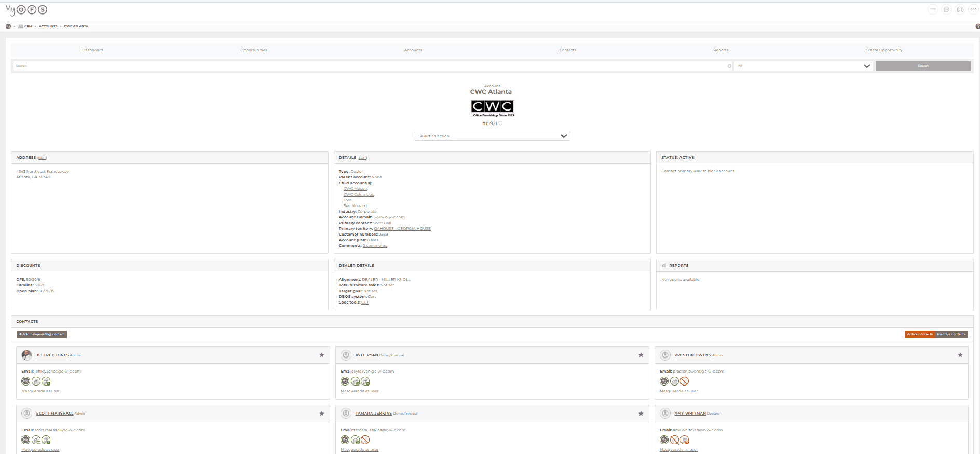Star Kyle Ryan as favorite contact
The width and height of the screenshot is (980, 454).
coord(641,355)
